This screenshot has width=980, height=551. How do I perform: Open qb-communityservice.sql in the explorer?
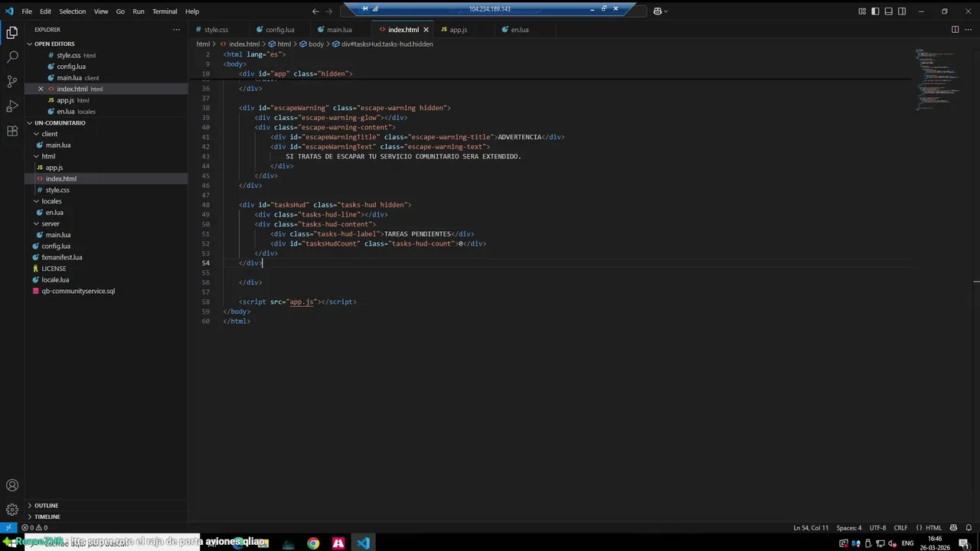tap(78, 291)
